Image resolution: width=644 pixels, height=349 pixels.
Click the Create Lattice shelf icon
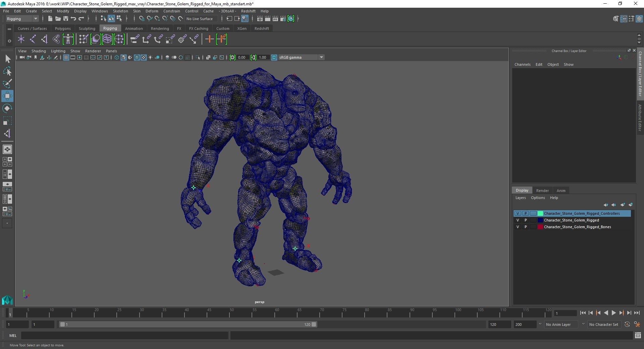pos(107,39)
